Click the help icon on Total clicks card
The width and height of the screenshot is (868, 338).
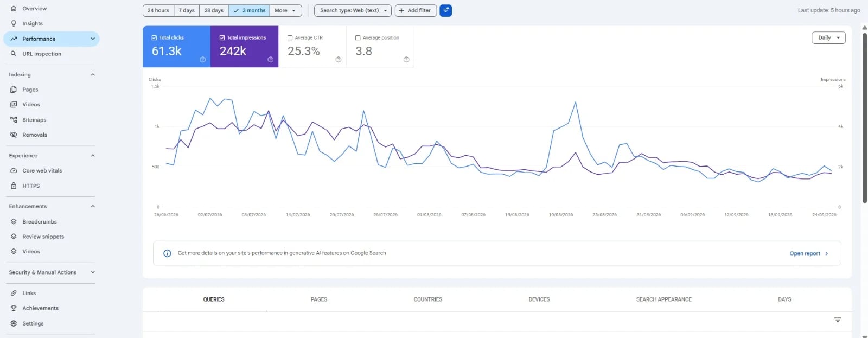202,60
